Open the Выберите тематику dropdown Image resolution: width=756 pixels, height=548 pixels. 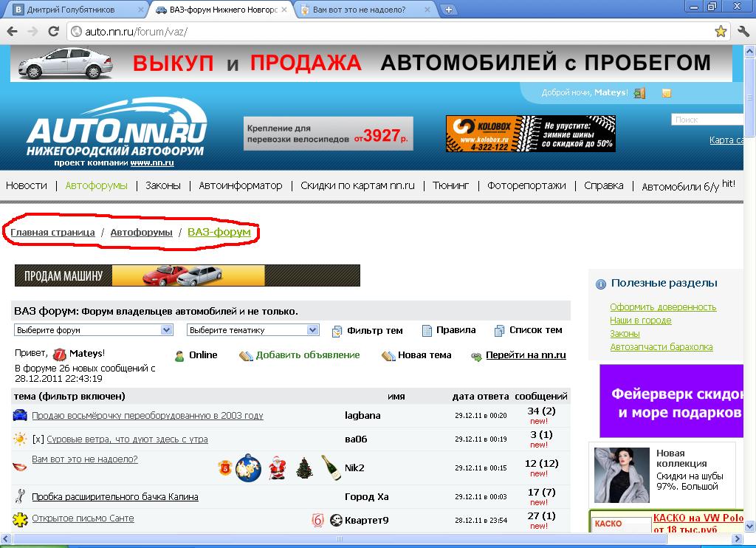pyautogui.click(x=252, y=330)
